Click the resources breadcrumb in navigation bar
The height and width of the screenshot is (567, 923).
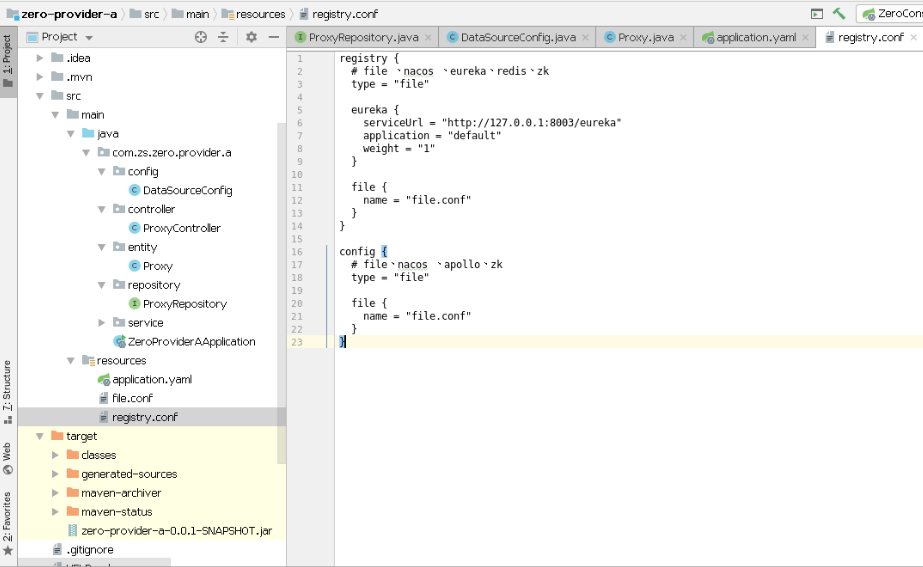tap(254, 14)
